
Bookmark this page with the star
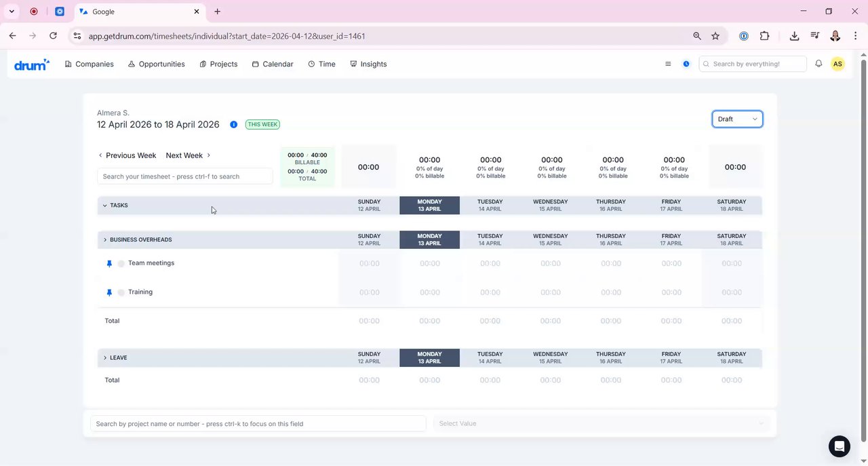point(715,36)
